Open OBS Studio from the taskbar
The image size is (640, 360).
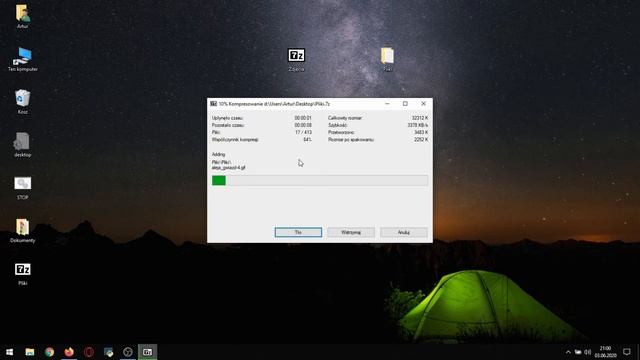click(x=128, y=352)
